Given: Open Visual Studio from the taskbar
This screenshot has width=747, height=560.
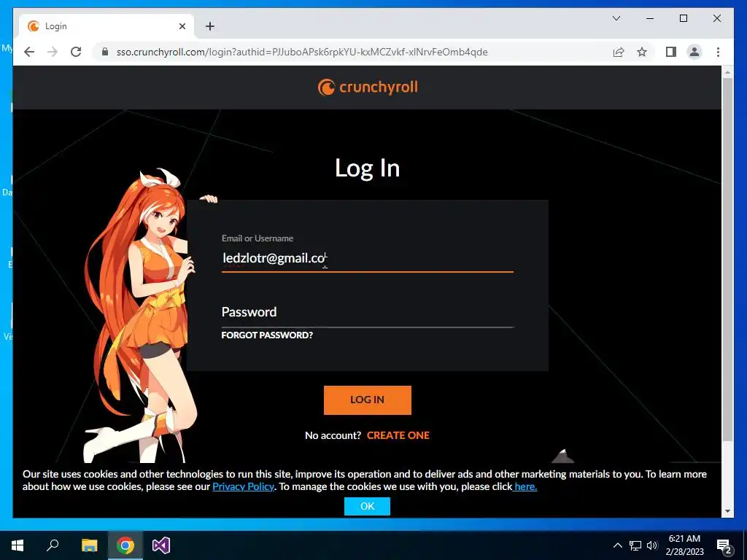Looking at the screenshot, I should [161, 545].
